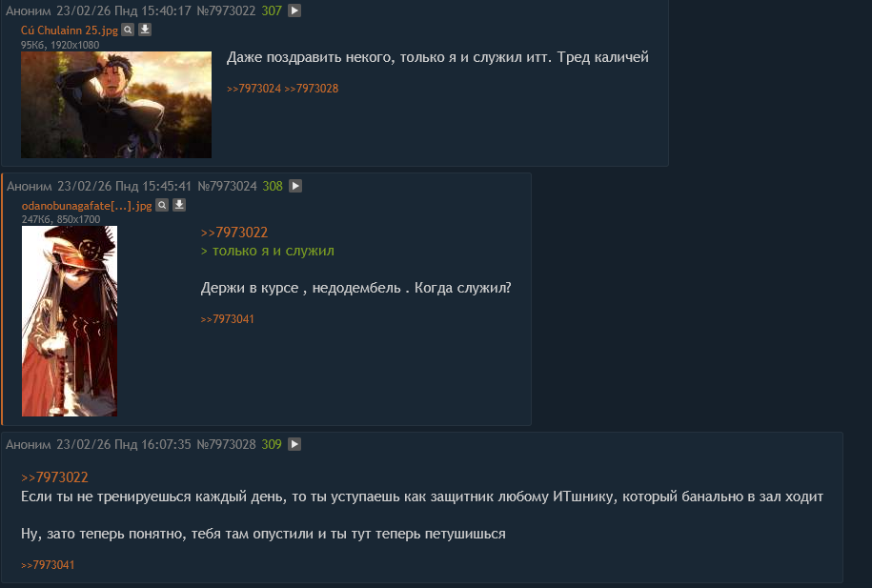Image resolution: width=872 pixels, height=588 pixels.
Task: Open file link odanobunagafate[...].jpg
Action: (x=87, y=206)
